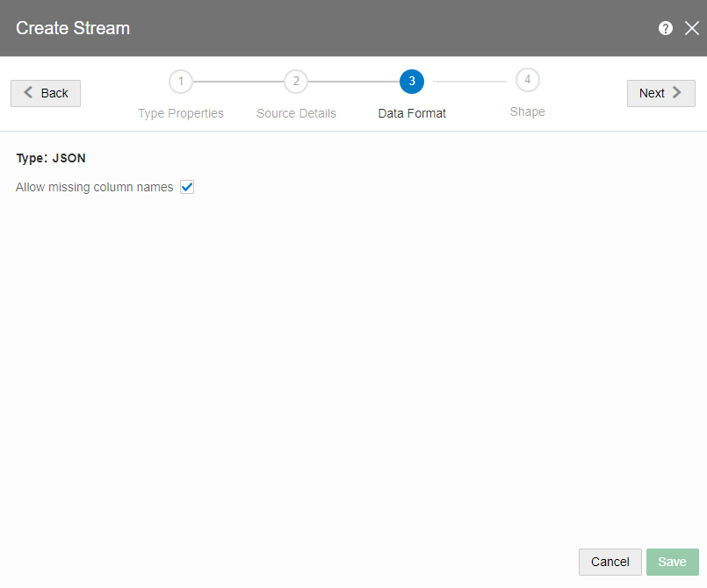Click the right chevron on Next
This screenshot has width=707, height=588.
pyautogui.click(x=677, y=93)
